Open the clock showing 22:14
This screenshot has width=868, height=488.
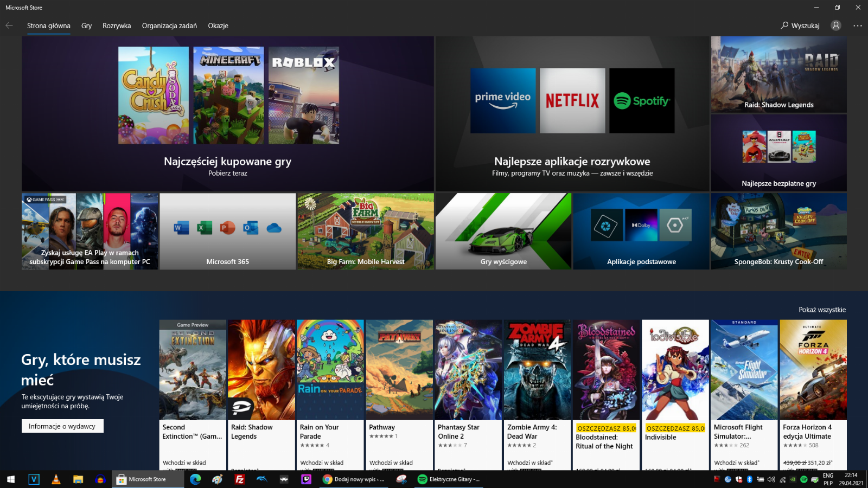pos(851,479)
